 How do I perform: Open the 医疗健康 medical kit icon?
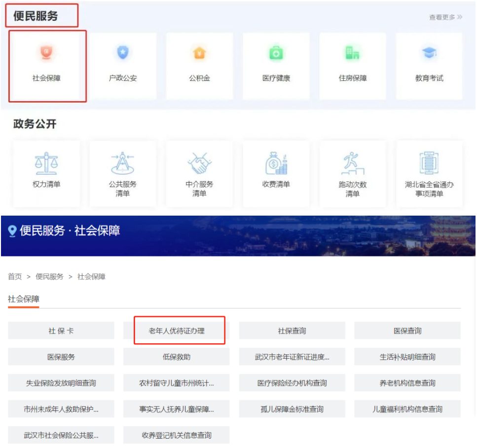pyautogui.click(x=276, y=52)
